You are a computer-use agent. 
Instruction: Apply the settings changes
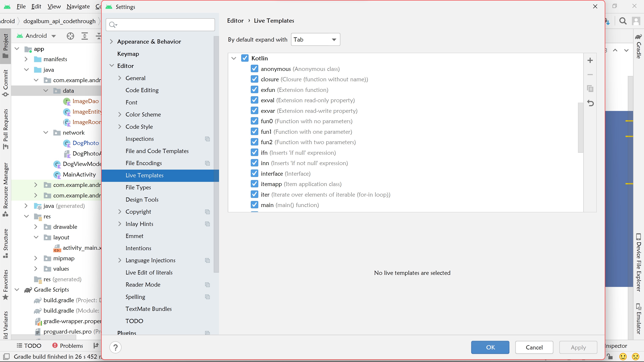(x=578, y=347)
